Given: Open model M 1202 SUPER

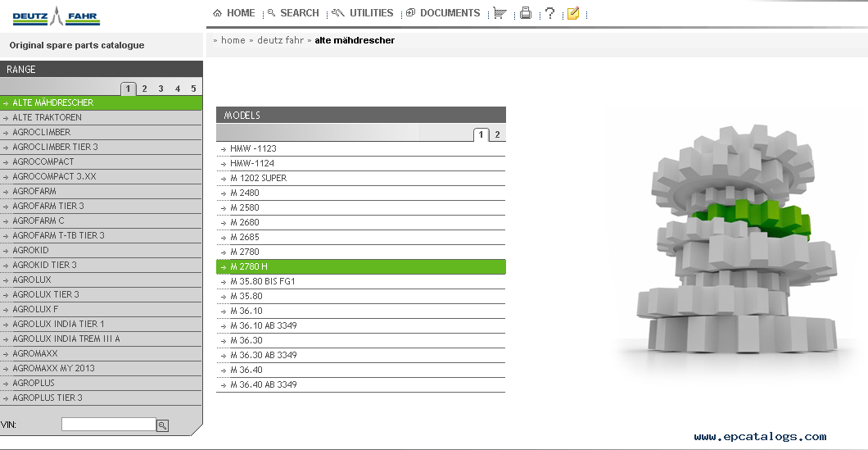Looking at the screenshot, I should (x=361, y=178).
